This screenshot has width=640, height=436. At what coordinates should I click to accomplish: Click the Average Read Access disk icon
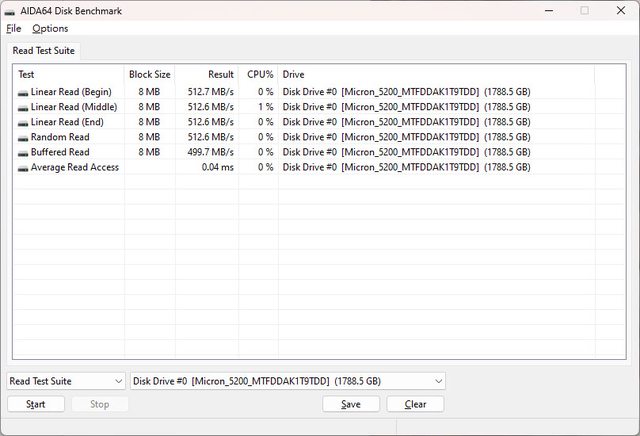tap(23, 168)
